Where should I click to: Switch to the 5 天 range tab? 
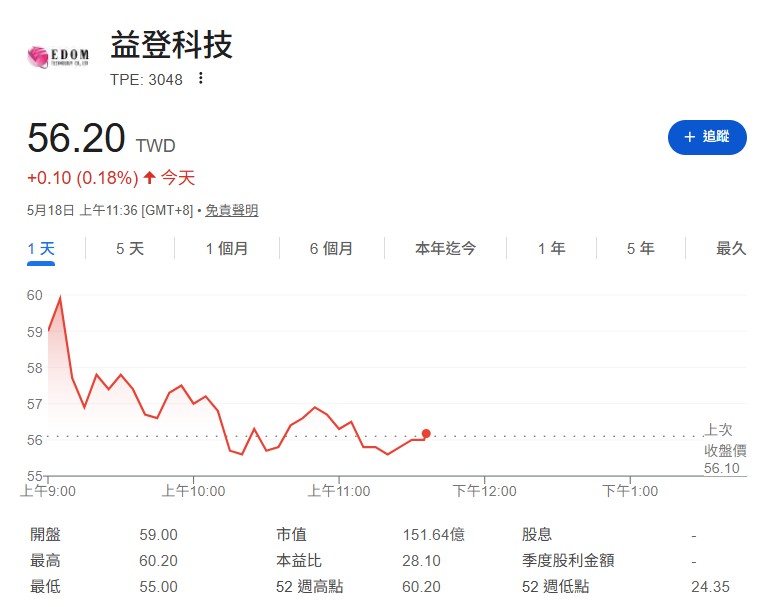tap(130, 249)
